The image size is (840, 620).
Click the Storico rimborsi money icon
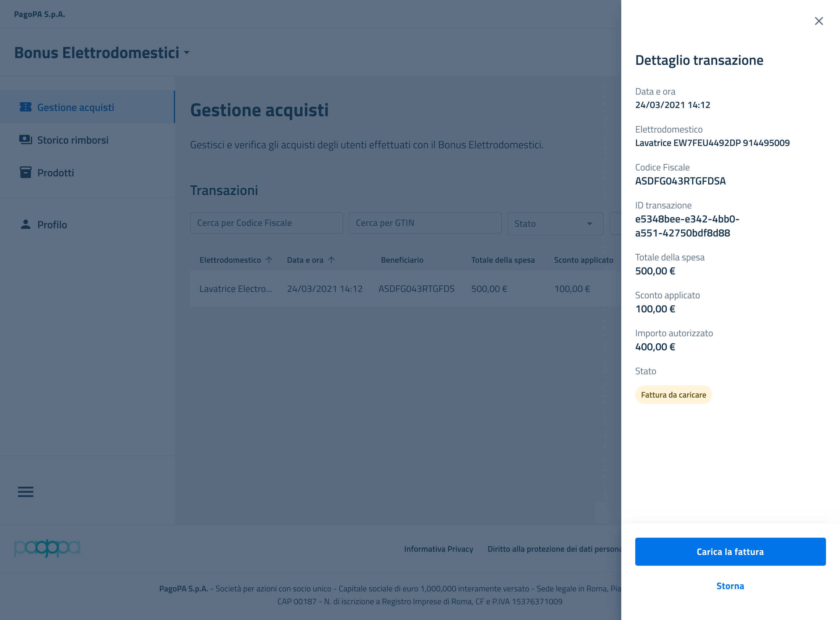pos(25,140)
